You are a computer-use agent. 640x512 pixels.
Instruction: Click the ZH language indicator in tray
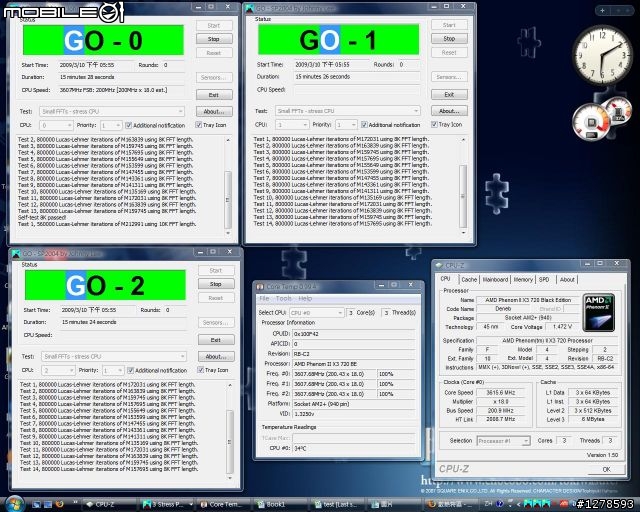(x=488, y=504)
